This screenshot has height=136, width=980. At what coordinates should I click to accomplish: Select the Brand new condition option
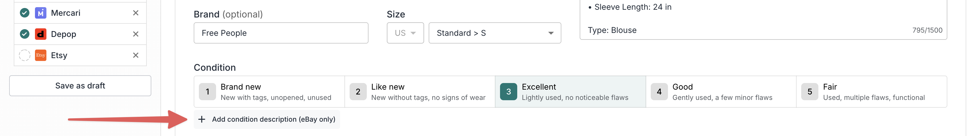(x=269, y=92)
